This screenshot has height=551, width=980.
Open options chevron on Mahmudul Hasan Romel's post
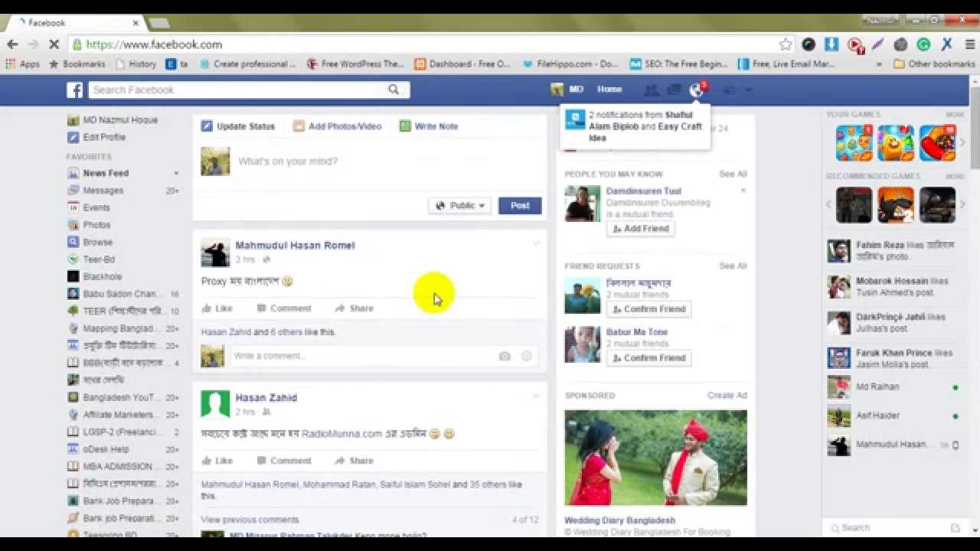[x=536, y=244]
